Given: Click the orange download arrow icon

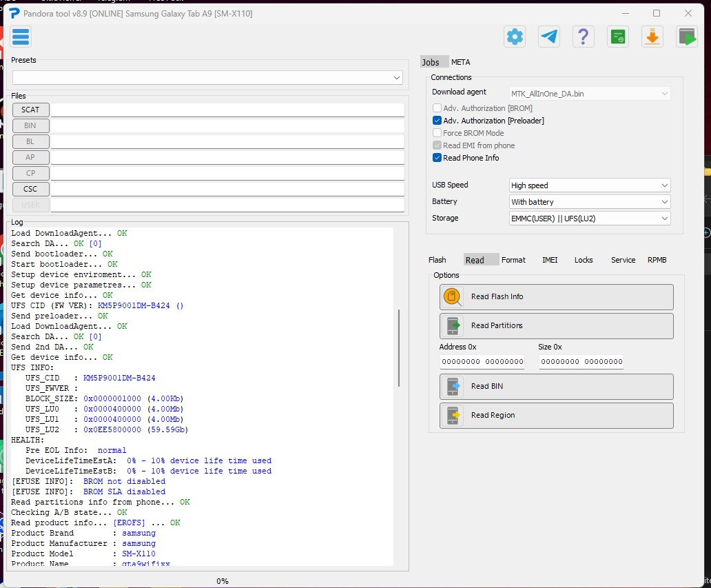Looking at the screenshot, I should (652, 37).
